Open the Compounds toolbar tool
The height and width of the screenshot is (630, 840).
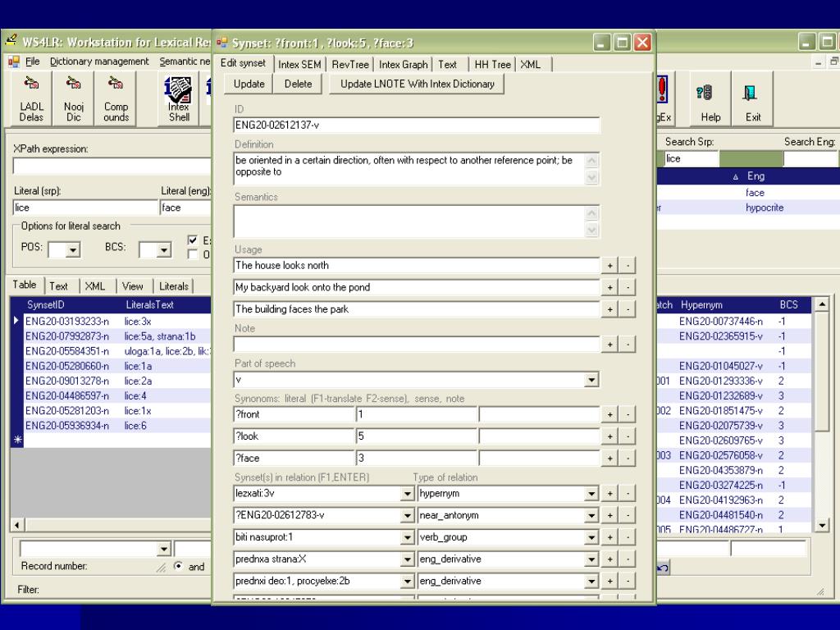116,99
